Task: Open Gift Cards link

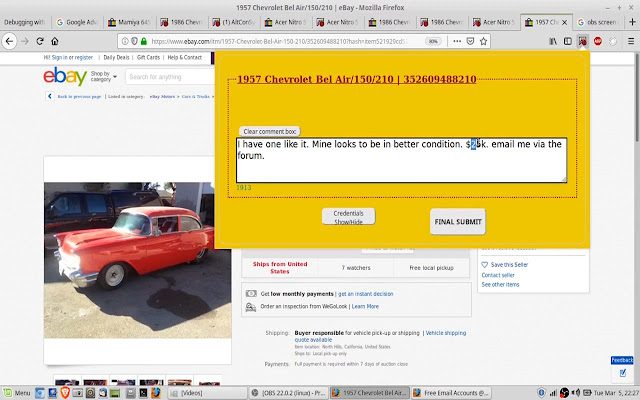Action: (148, 58)
